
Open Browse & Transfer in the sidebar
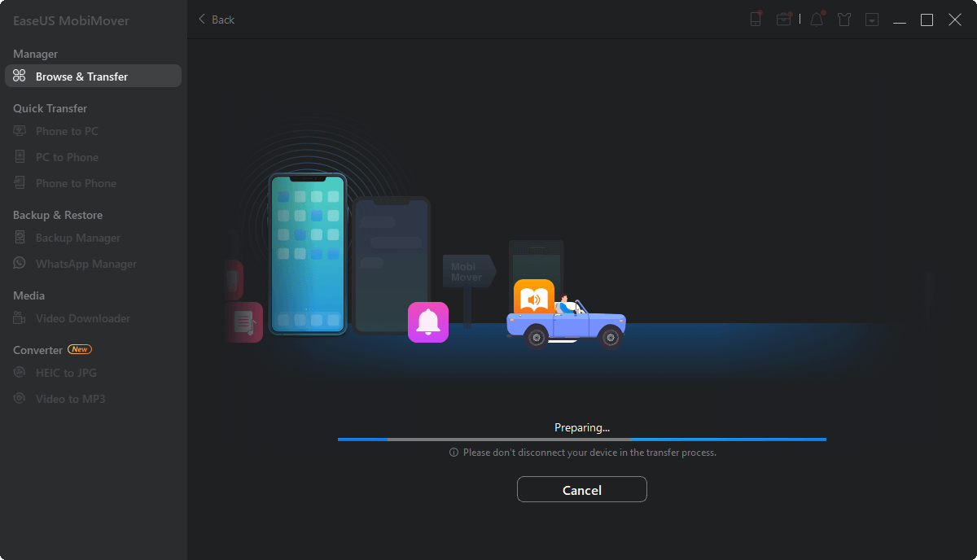93,77
